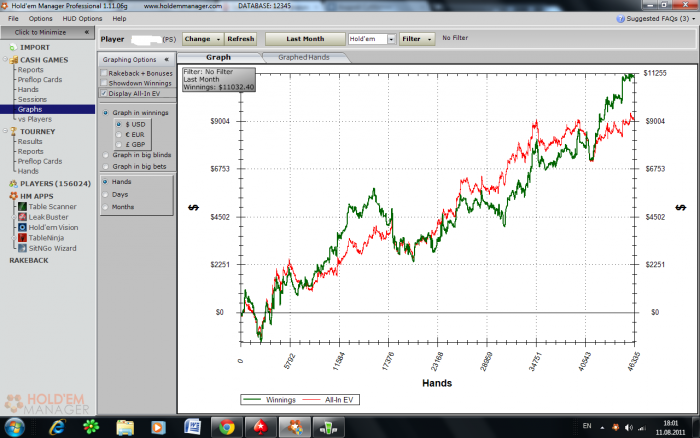Switch to PokerStars in taskbar
Screen dimensions: 700x438
[261, 427]
